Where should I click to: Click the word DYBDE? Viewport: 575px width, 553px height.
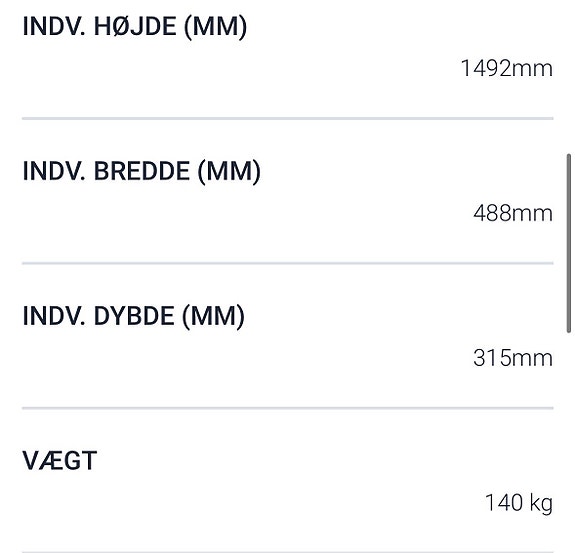point(134,316)
